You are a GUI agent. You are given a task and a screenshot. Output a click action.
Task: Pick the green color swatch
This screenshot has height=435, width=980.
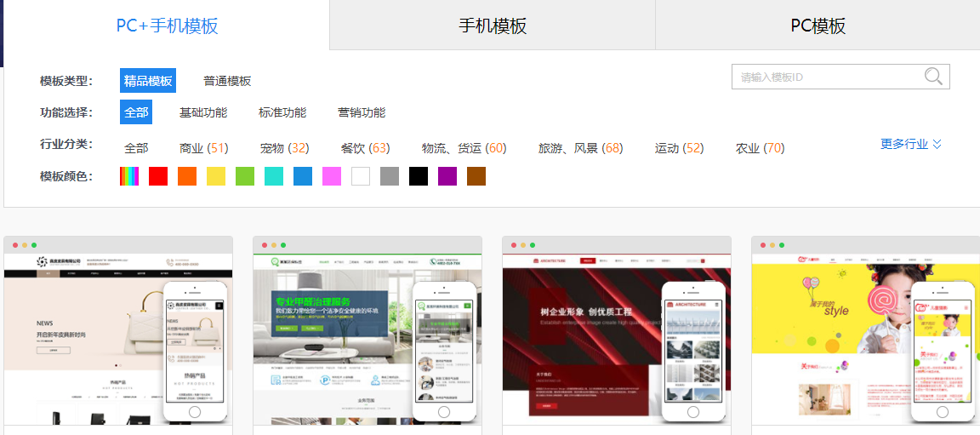click(x=245, y=176)
